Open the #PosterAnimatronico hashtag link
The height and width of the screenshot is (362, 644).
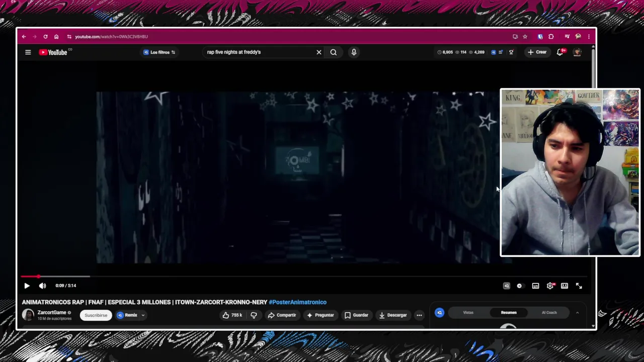pyautogui.click(x=297, y=302)
